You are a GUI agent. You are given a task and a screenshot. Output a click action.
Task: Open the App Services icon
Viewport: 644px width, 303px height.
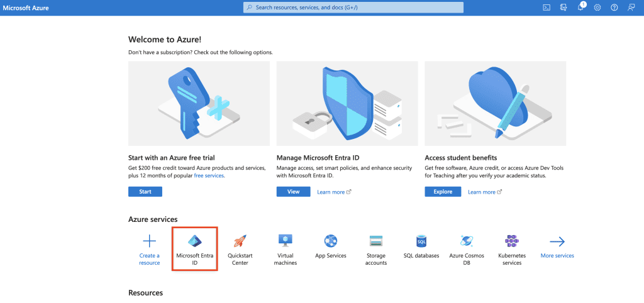tap(331, 241)
